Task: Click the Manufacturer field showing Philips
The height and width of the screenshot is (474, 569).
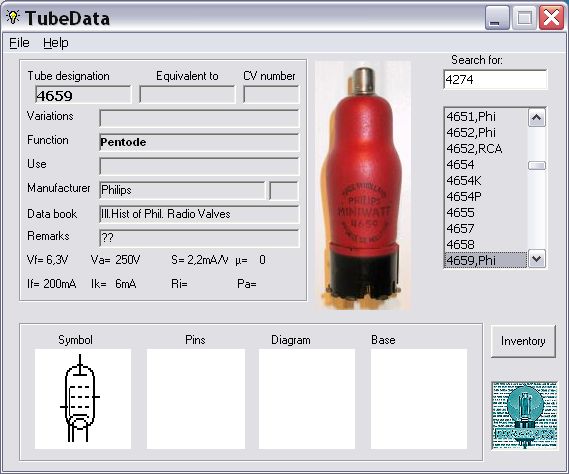Action: click(x=182, y=190)
